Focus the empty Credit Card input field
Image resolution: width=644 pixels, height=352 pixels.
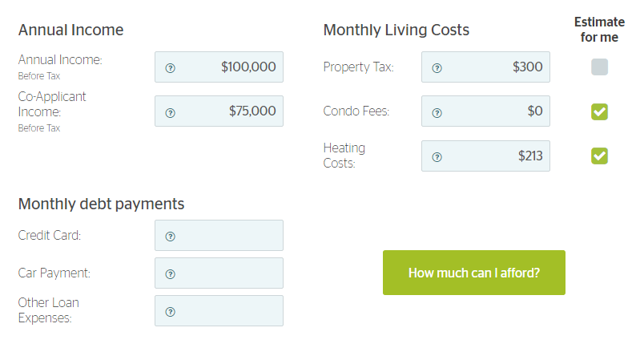coord(219,235)
